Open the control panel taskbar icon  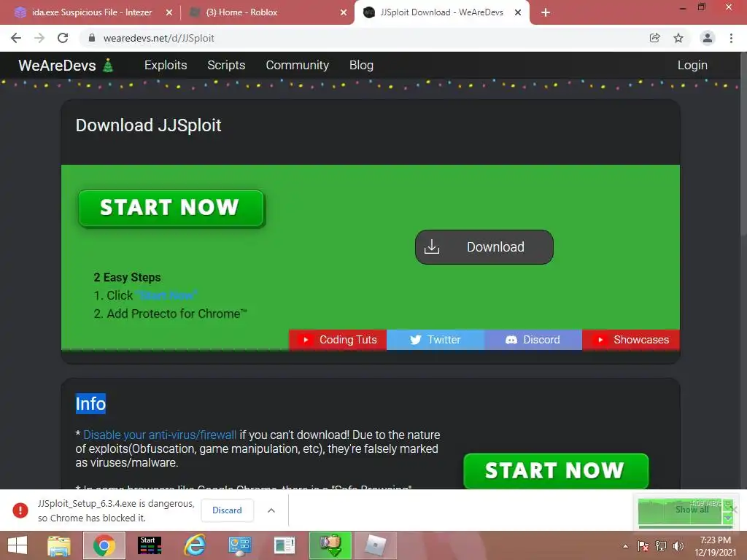click(239, 545)
